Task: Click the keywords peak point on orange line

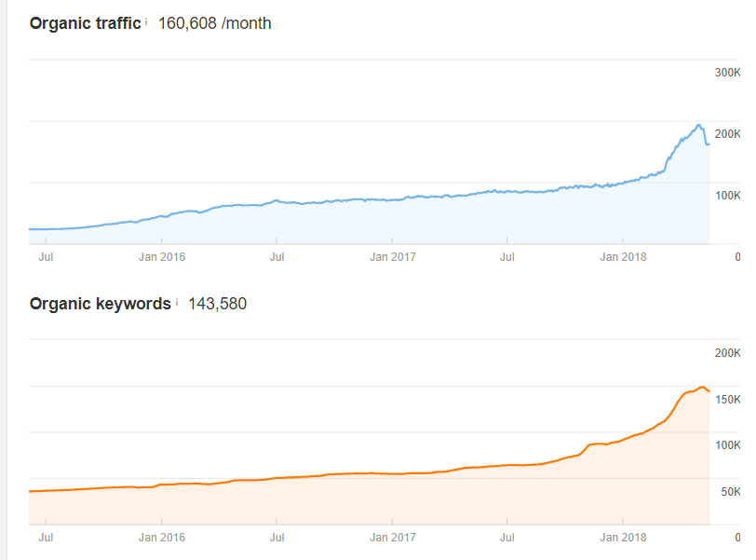Action: click(703, 387)
